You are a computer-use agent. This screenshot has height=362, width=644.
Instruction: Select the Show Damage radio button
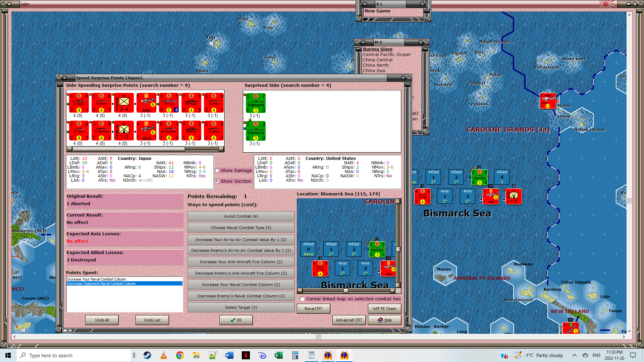[217, 171]
